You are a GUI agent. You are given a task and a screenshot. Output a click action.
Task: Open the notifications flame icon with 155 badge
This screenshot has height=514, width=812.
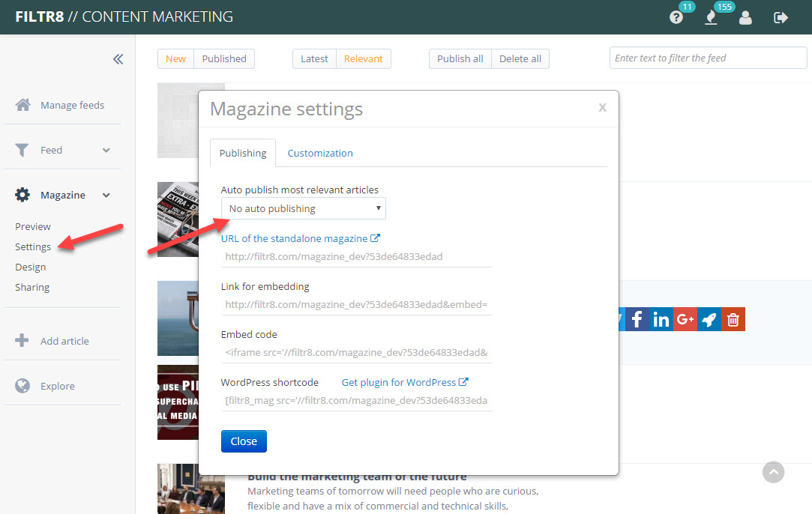point(711,17)
